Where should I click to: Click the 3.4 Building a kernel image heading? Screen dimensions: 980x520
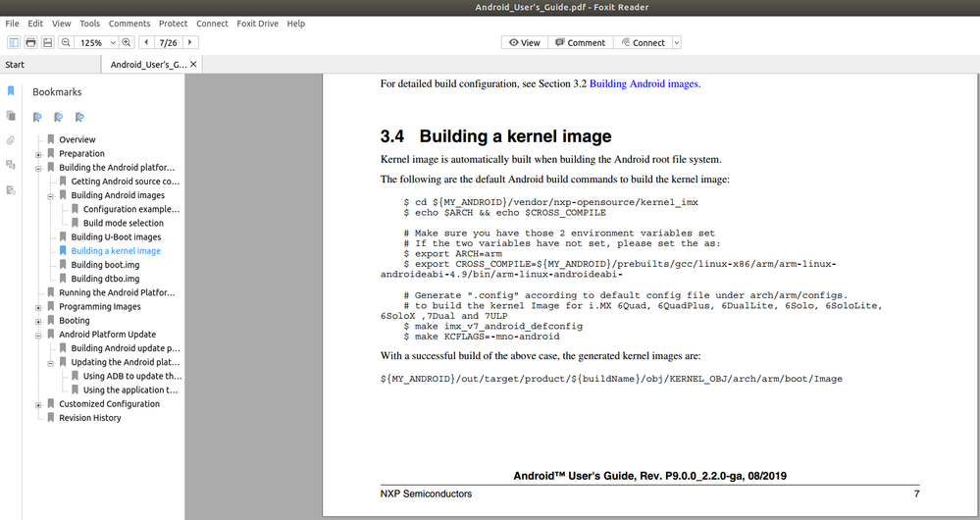tap(495, 136)
